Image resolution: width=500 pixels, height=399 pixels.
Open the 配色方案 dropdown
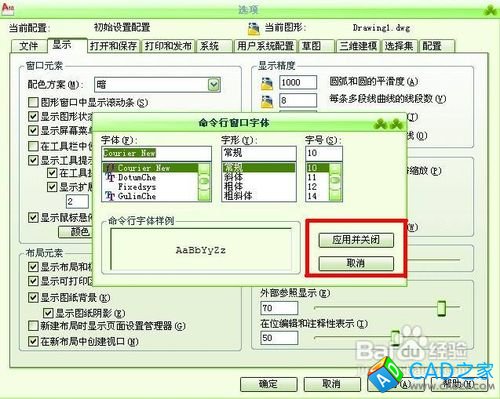pyautogui.click(x=214, y=85)
